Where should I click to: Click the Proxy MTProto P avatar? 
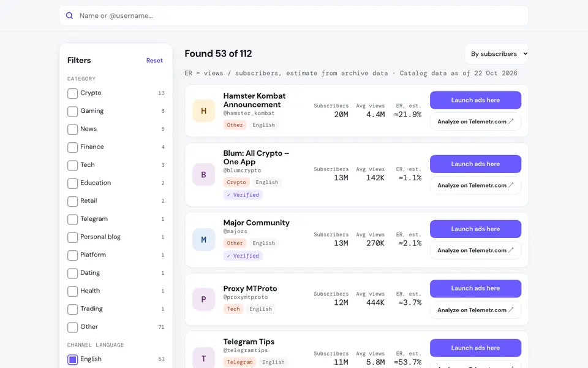tap(203, 299)
